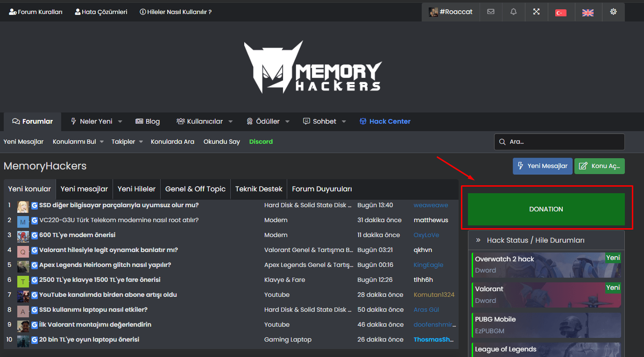The width and height of the screenshot is (644, 357).
Task: Expand the Ödüller dropdown arrow
Action: click(287, 122)
